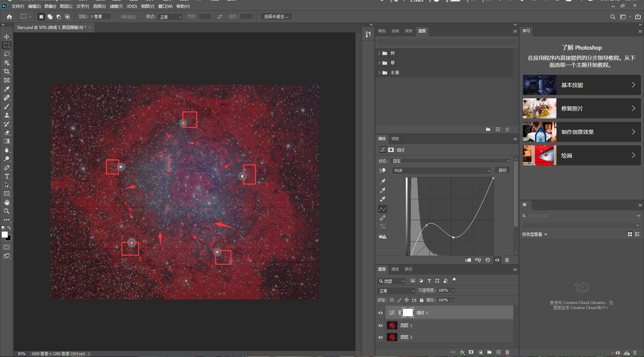
Task: Open the curves preset 预设 dropdown
Action: [451, 161]
